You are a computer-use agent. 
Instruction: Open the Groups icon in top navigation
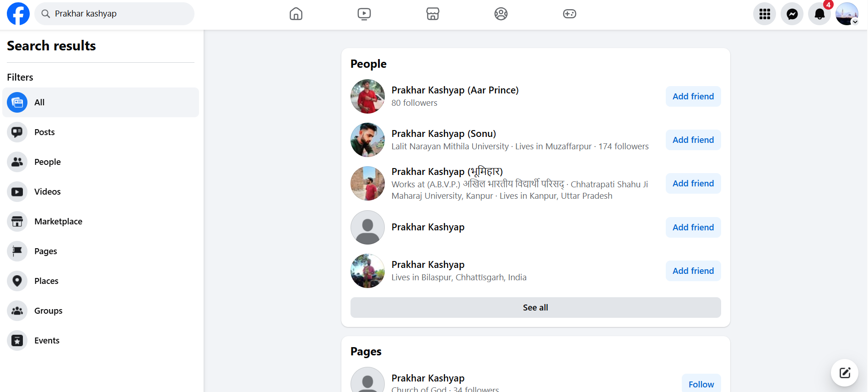tap(501, 14)
